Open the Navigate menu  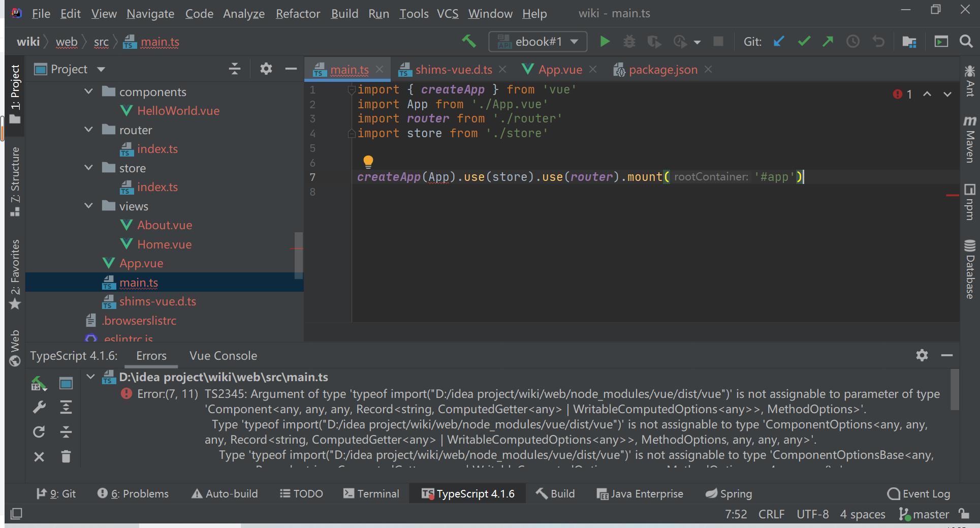150,14
